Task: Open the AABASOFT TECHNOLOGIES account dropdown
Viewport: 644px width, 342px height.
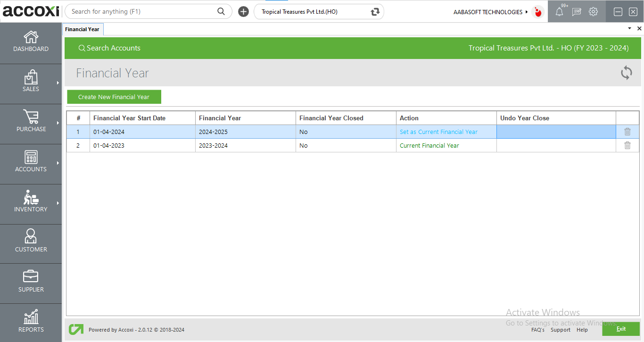Action: click(x=490, y=12)
